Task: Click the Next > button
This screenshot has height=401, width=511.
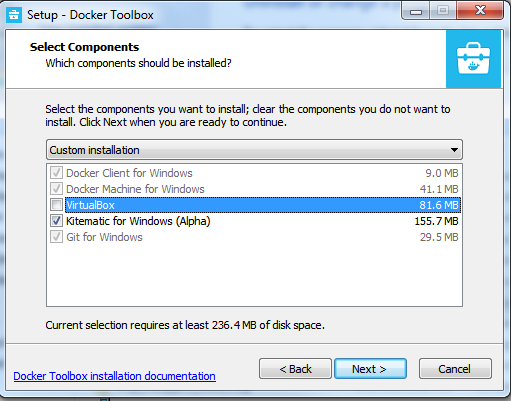Action: click(370, 369)
